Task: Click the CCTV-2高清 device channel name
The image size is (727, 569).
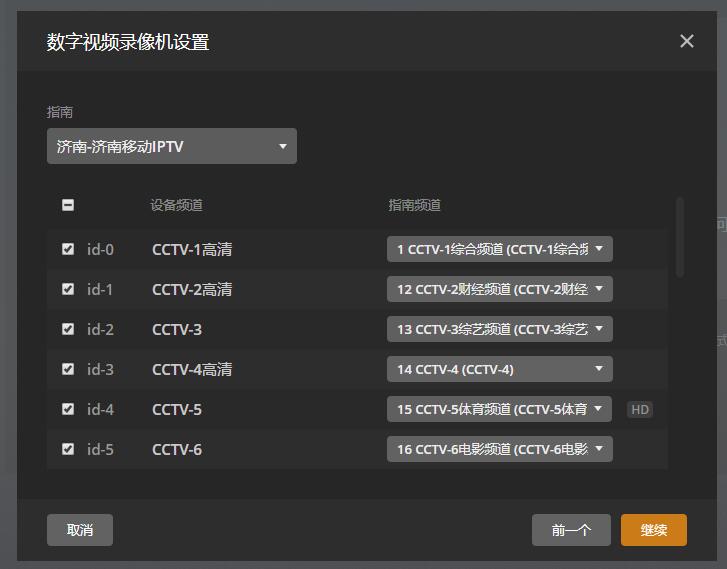Action: [x=192, y=289]
